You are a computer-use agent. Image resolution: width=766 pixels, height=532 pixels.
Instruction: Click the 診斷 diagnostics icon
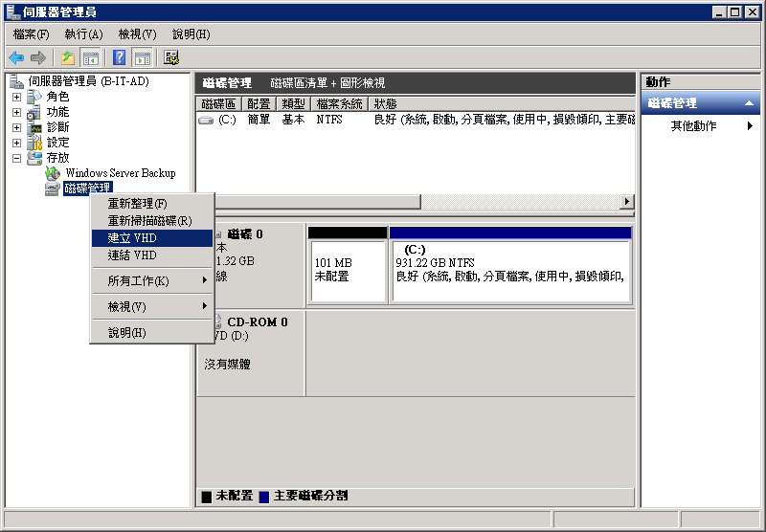coord(34,127)
